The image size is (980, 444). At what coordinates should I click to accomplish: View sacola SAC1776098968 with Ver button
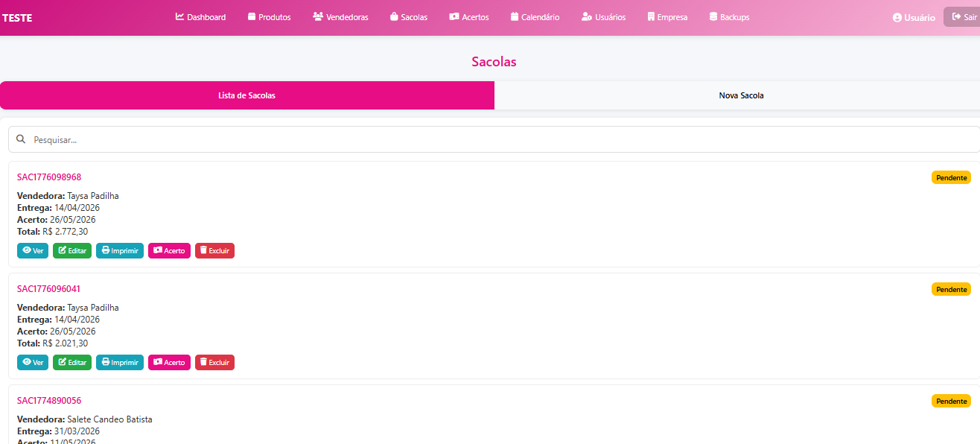tap(33, 251)
